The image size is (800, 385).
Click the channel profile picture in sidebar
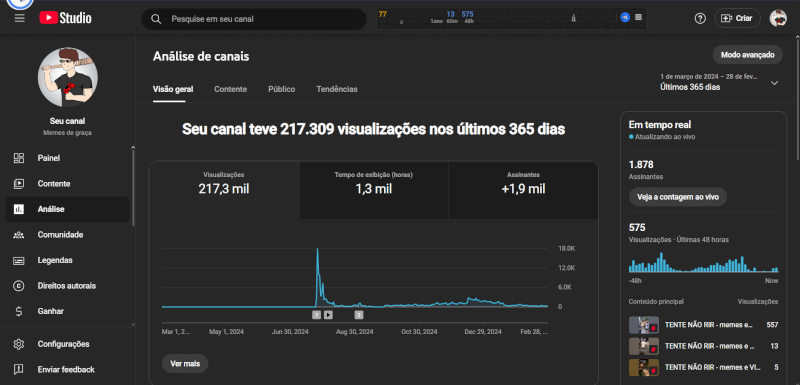67,77
